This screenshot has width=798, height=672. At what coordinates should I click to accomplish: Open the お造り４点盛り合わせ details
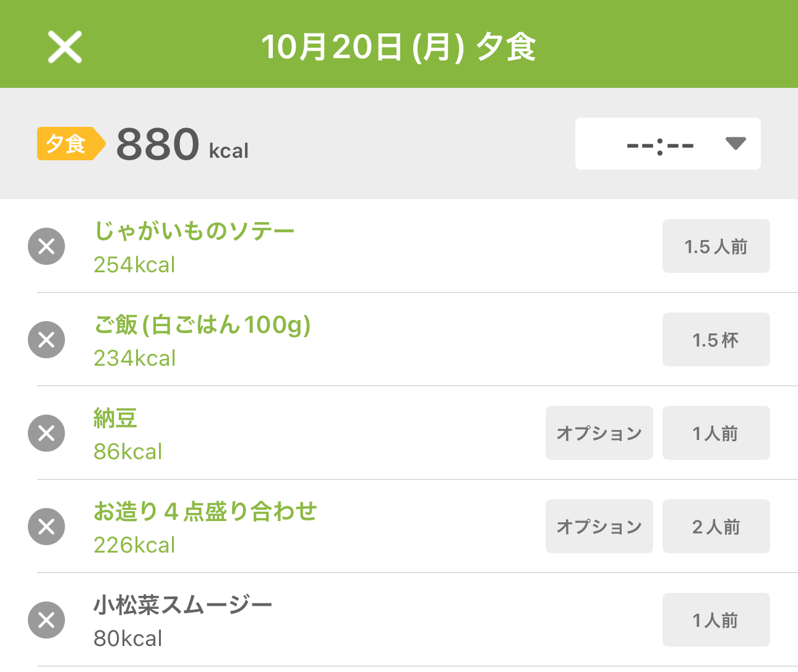[x=205, y=512]
